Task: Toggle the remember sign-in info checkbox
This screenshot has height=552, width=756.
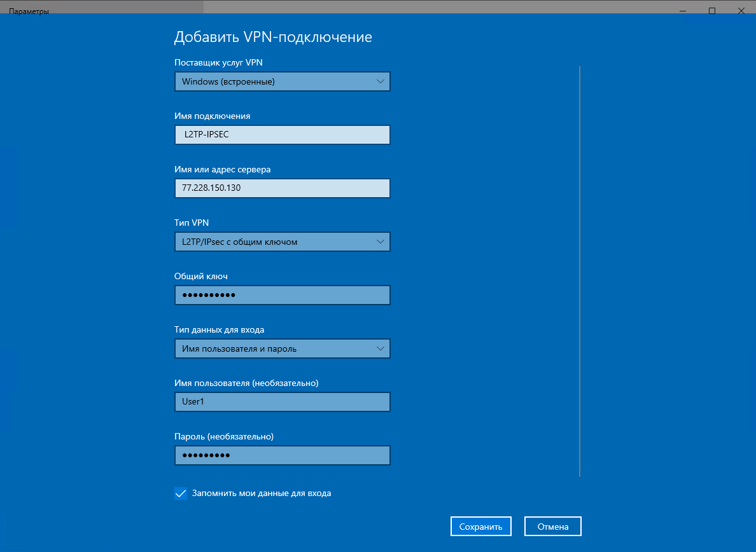Action: click(181, 493)
